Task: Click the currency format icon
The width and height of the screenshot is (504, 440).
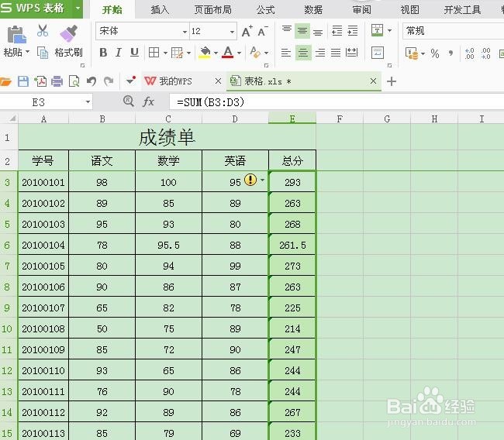Action: click(412, 53)
